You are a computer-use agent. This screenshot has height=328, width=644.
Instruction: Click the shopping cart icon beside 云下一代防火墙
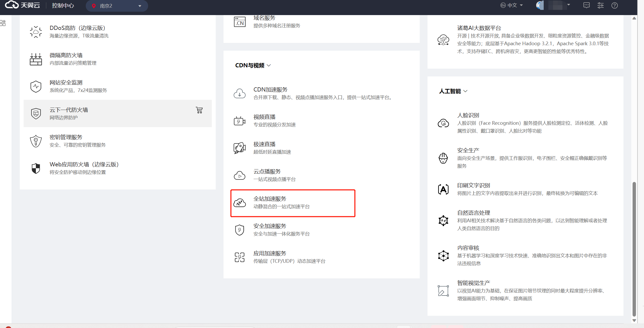click(x=199, y=110)
